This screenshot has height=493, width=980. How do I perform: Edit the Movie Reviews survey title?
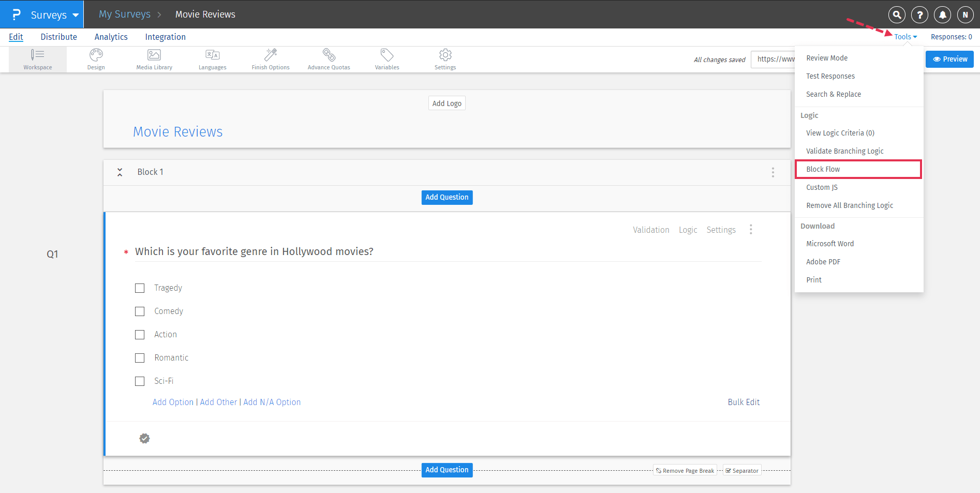point(178,132)
